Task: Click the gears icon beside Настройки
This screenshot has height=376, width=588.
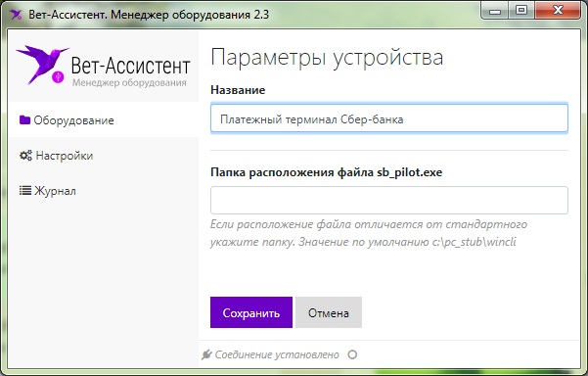Action: click(25, 156)
